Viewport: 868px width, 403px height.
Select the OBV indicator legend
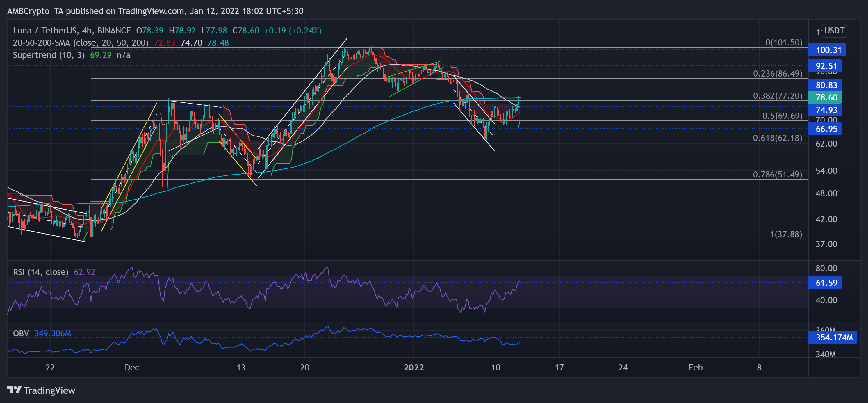[21, 333]
